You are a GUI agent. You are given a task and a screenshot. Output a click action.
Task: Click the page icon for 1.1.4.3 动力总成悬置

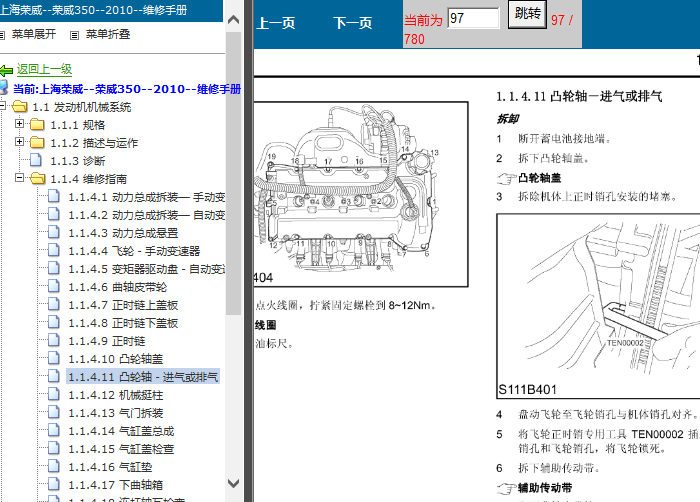tap(54, 232)
